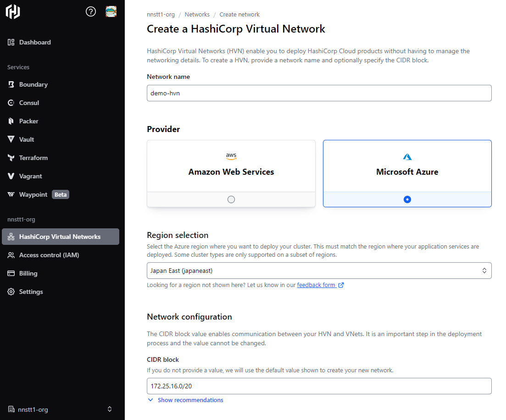This screenshot has width=506, height=420.
Task: Click the Boundary service icon
Action: (11, 84)
